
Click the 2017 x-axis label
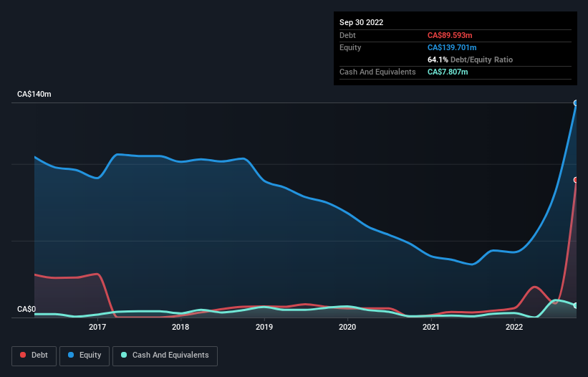97,327
